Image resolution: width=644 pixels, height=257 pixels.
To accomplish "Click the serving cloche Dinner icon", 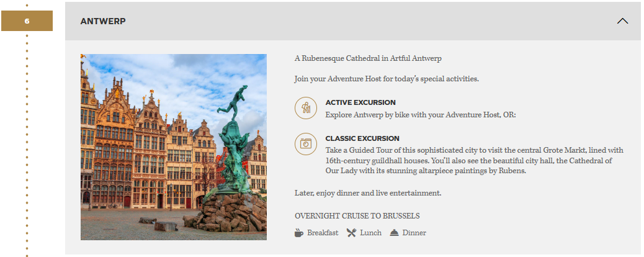I will point(395,233).
